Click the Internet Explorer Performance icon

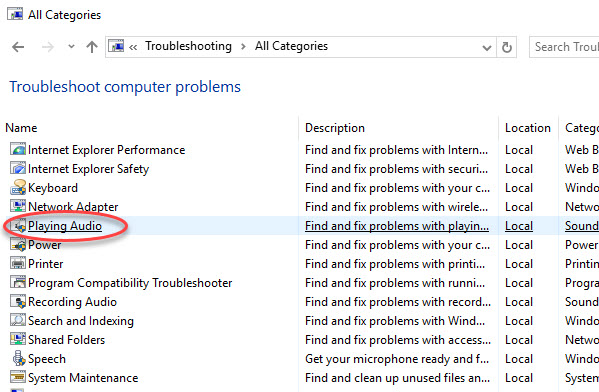[x=18, y=149]
